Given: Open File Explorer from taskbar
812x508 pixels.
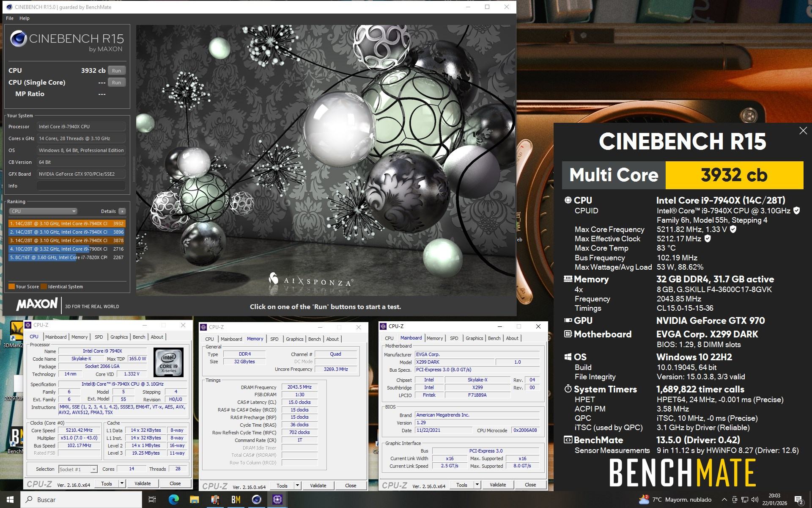Looking at the screenshot, I should (x=194, y=500).
